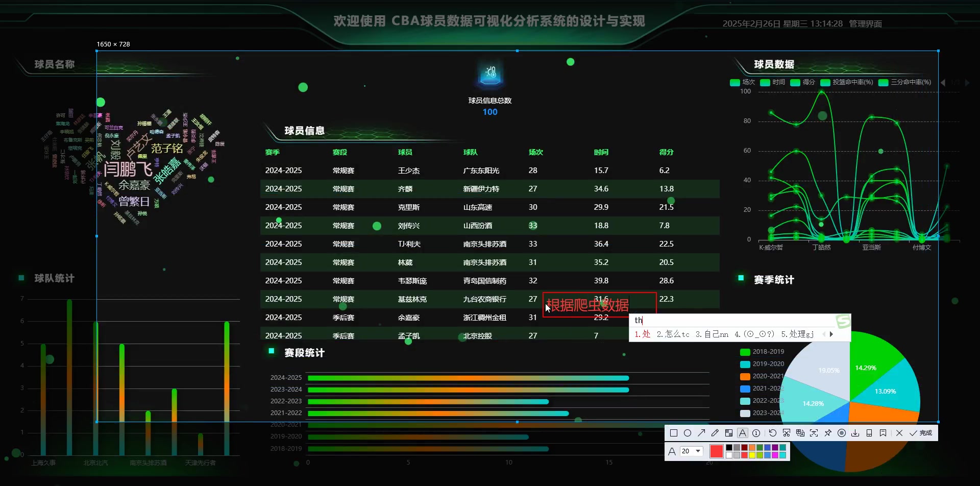Select the arrow annotation tool
This screenshot has height=486, width=980.
click(701, 433)
